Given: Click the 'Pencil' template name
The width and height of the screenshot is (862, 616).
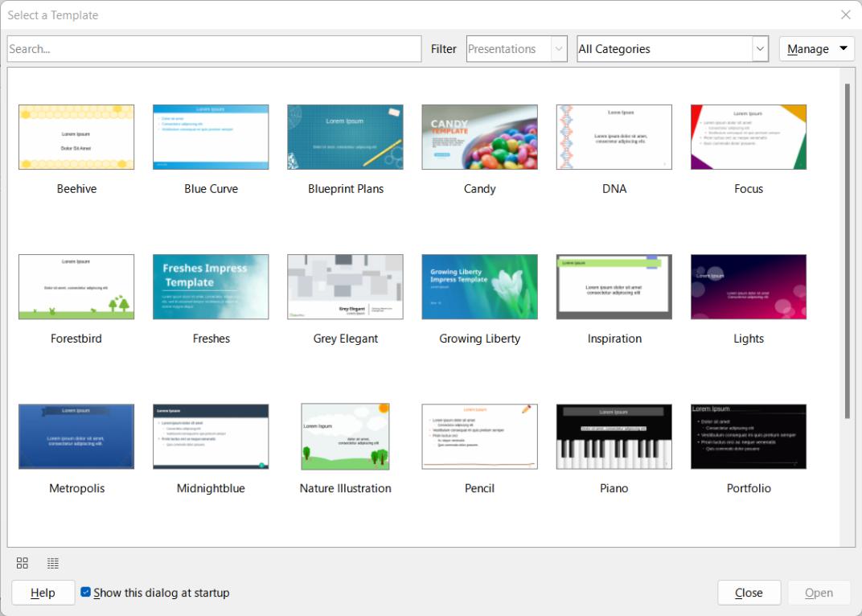Looking at the screenshot, I should (480, 488).
